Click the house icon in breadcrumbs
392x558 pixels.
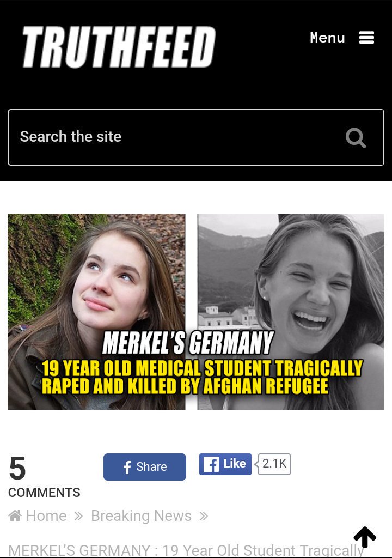(x=15, y=515)
